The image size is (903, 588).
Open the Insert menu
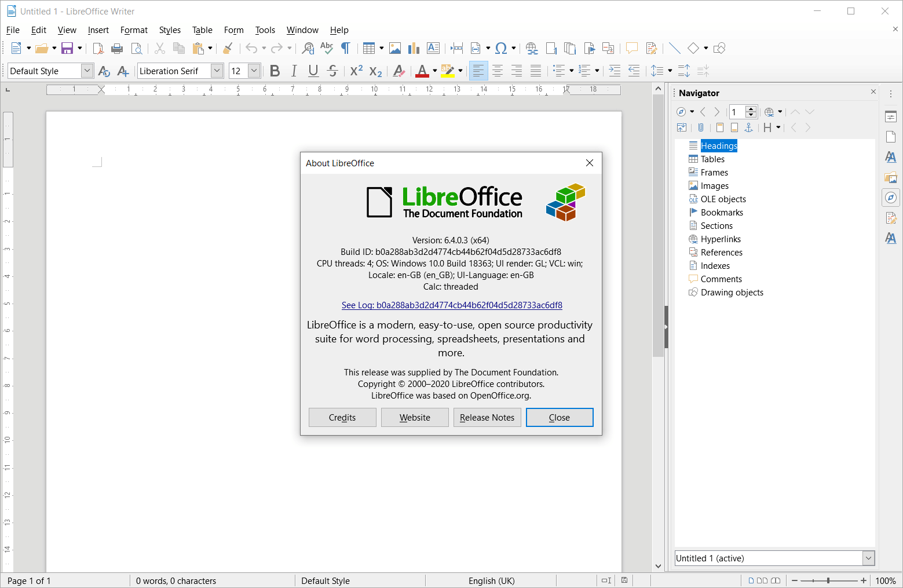click(98, 30)
